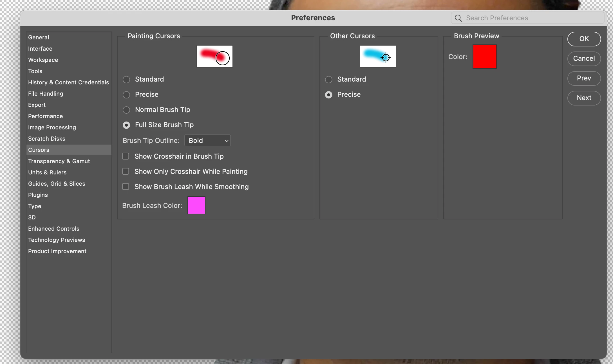Select Normal Brush Tip radio option
This screenshot has width=613, height=364.
126,110
